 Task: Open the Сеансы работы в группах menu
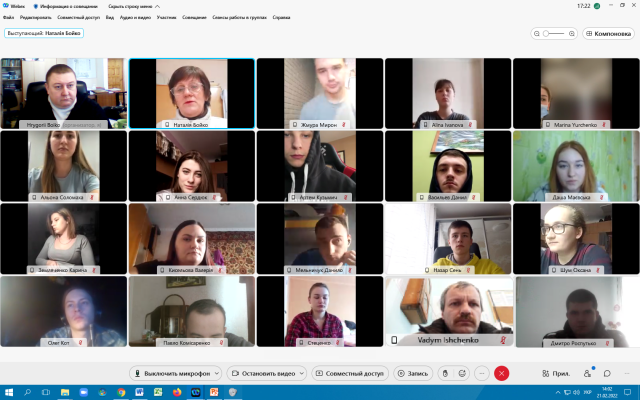coord(240,18)
